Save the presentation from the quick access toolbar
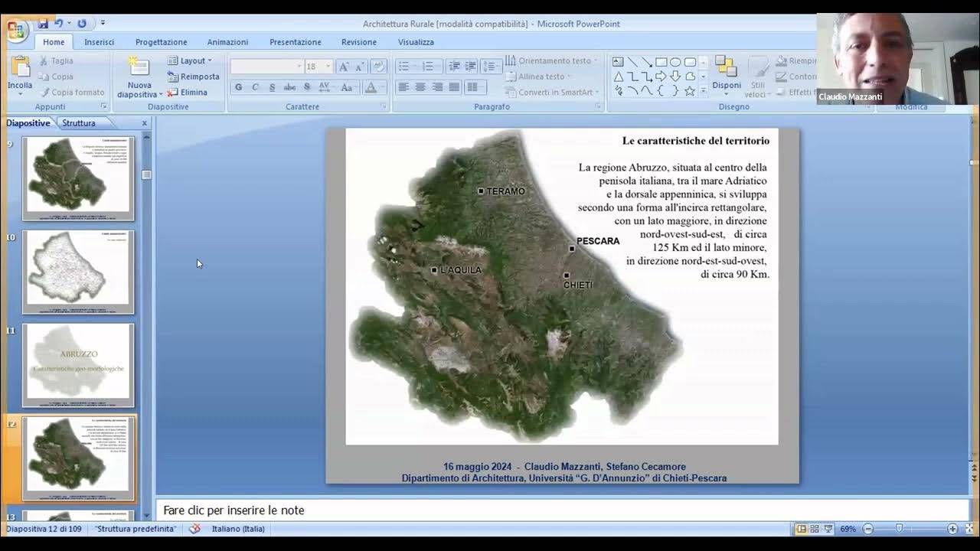 [x=43, y=24]
